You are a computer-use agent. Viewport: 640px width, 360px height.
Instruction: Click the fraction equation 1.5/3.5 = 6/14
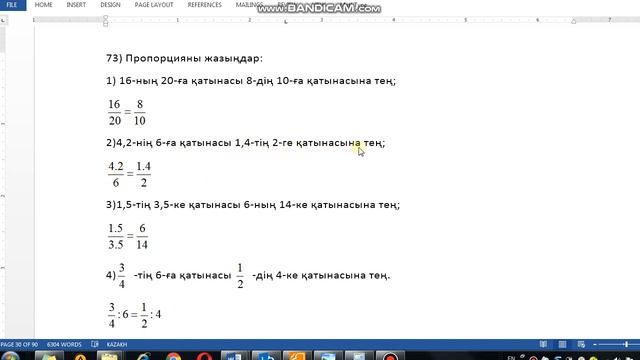tap(128, 236)
